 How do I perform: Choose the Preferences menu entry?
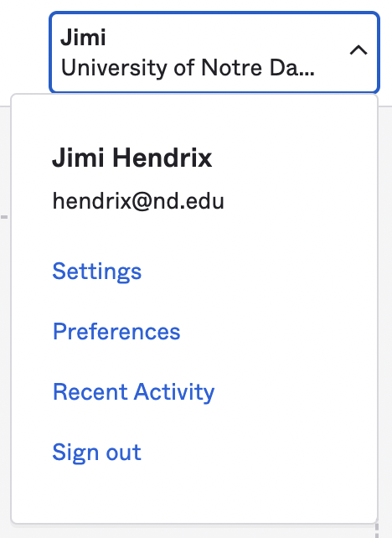point(116,332)
